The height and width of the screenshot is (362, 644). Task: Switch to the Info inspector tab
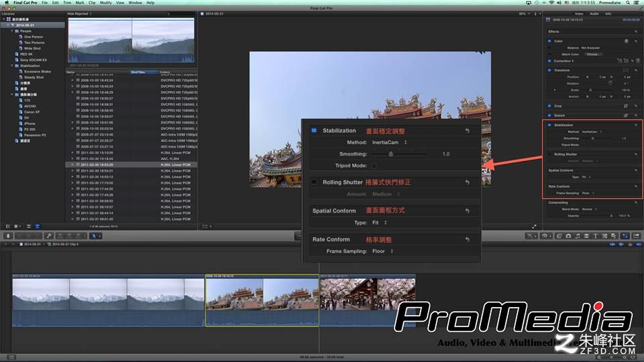(608, 13)
